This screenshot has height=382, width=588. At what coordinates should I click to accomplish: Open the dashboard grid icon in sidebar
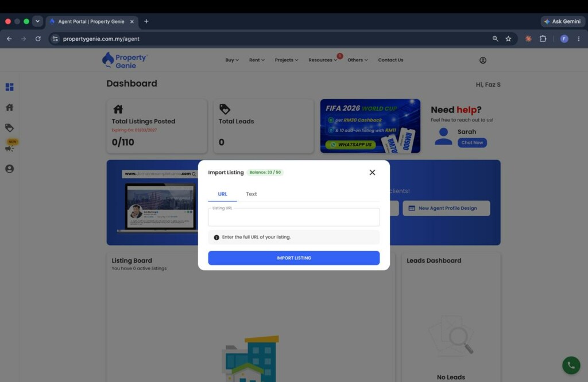[x=9, y=87]
